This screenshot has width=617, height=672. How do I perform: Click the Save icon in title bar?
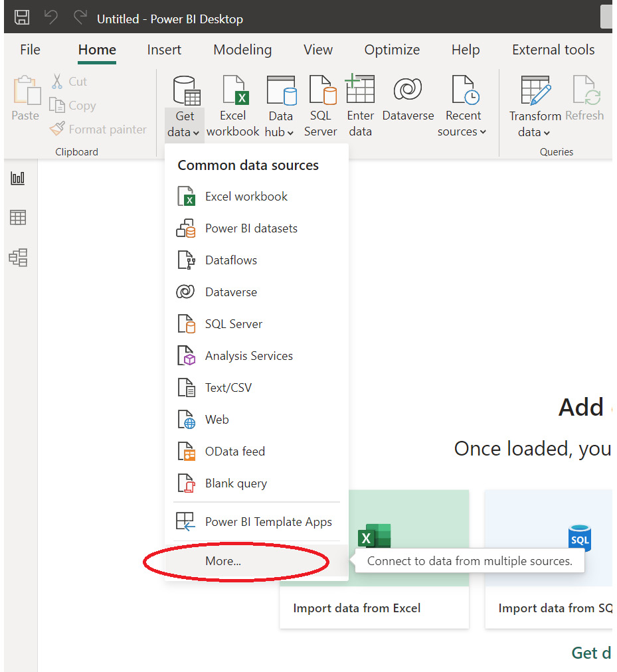click(22, 17)
